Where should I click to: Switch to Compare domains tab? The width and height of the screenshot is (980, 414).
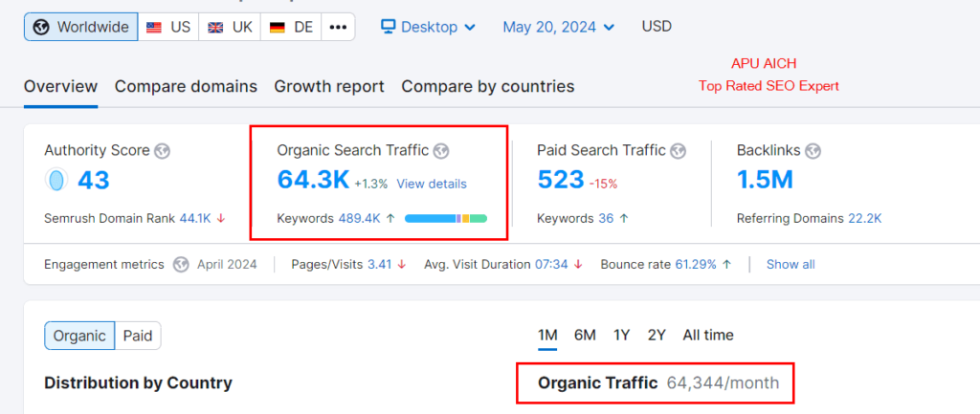click(186, 86)
